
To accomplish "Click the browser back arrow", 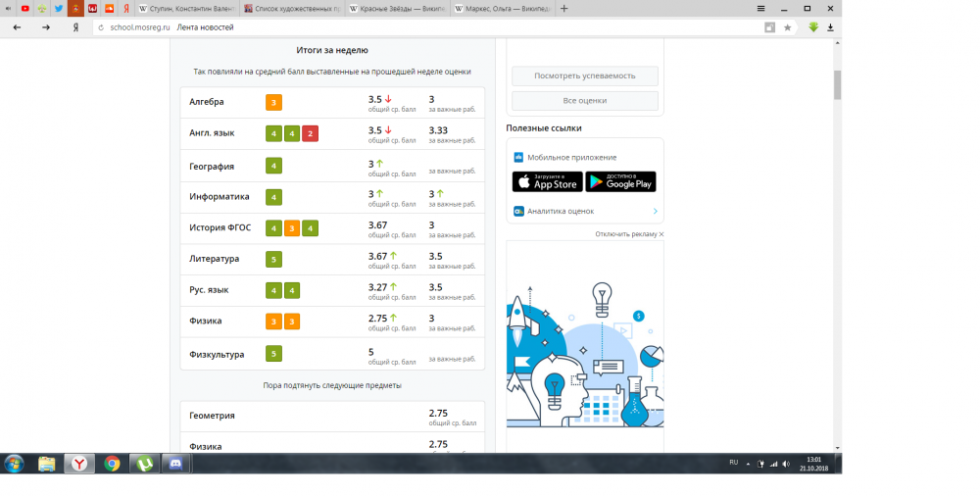I will tap(17, 27).
